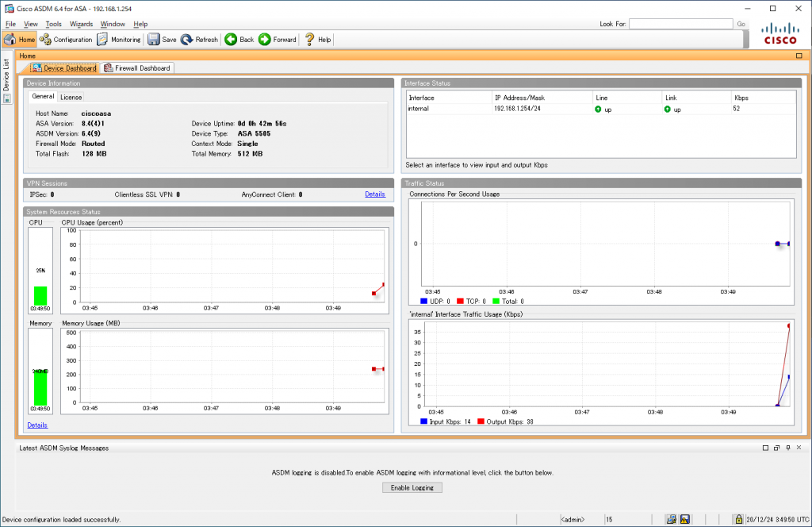The image size is (812, 527).
Task: Select the General tab in Device Information
Action: coord(43,96)
